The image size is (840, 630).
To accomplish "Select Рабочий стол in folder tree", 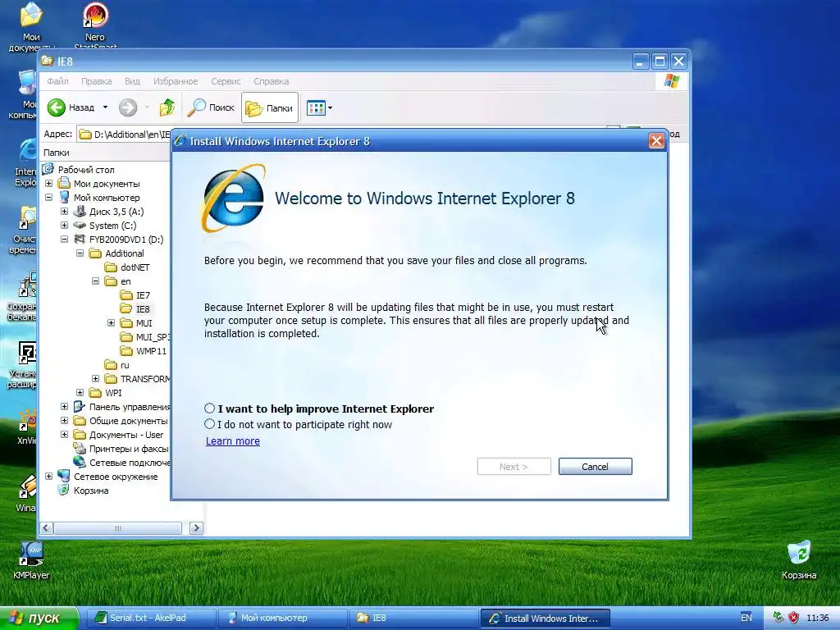I will [85, 170].
